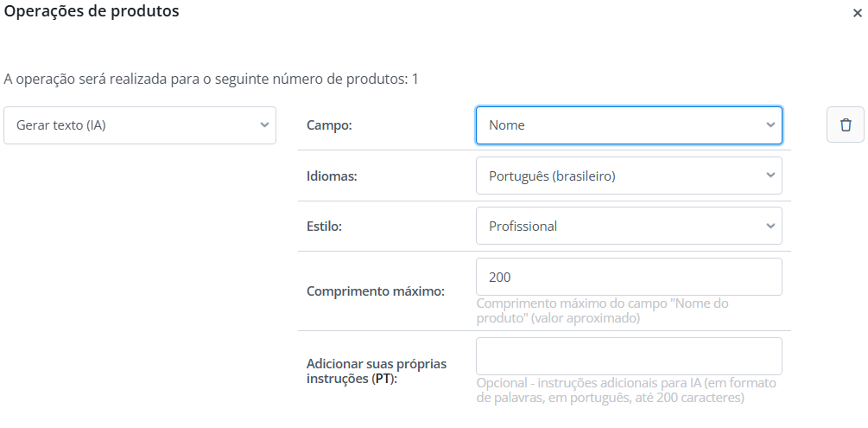Click the Idiomas: label
The height and width of the screenshot is (428, 868).
click(x=333, y=176)
